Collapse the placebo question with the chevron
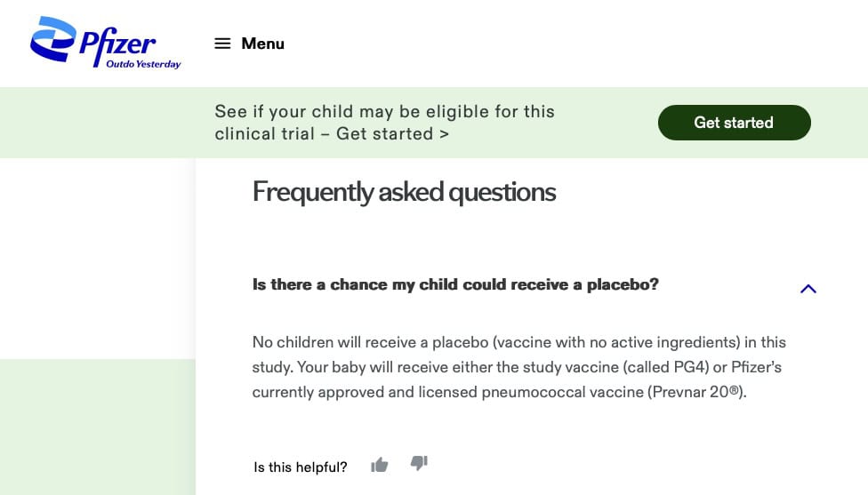 [808, 288]
